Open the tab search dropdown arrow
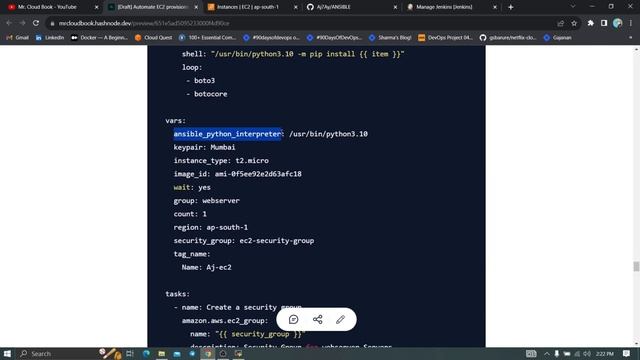 click(x=573, y=7)
